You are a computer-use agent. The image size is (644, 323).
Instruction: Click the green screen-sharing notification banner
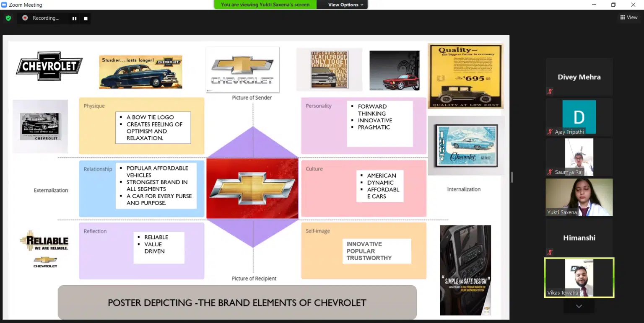pos(265,5)
